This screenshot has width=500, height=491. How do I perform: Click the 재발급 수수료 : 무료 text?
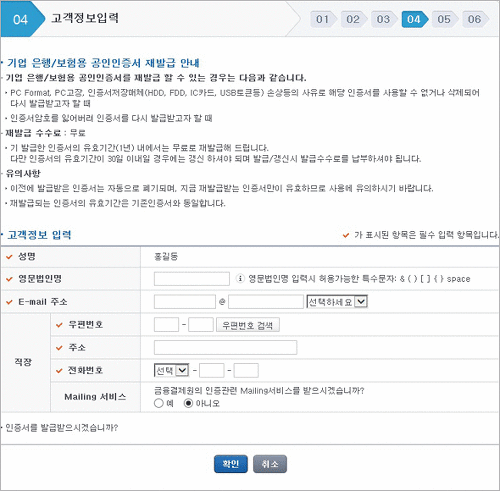click(x=46, y=133)
